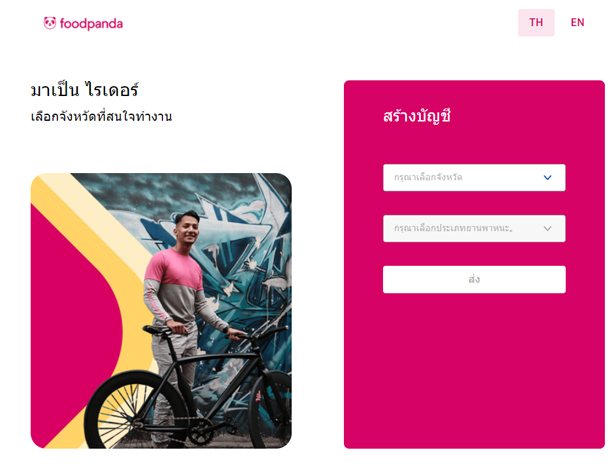The image size is (616, 465).
Task: Click the blue chevron in province dropdown
Action: (547, 178)
